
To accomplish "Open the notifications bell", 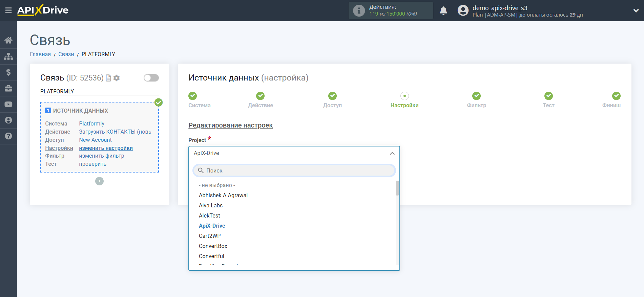I will [x=443, y=10].
